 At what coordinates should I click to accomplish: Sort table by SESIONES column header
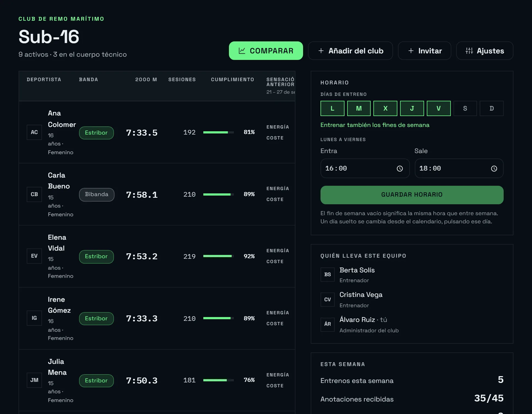182,80
